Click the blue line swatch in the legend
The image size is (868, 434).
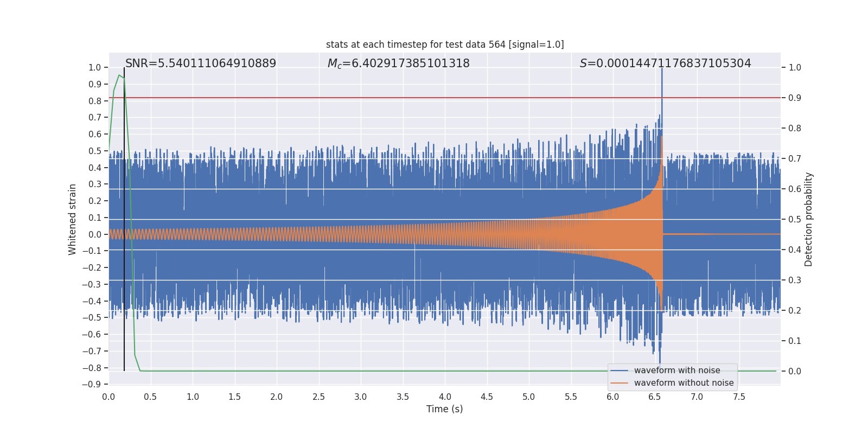point(619,371)
